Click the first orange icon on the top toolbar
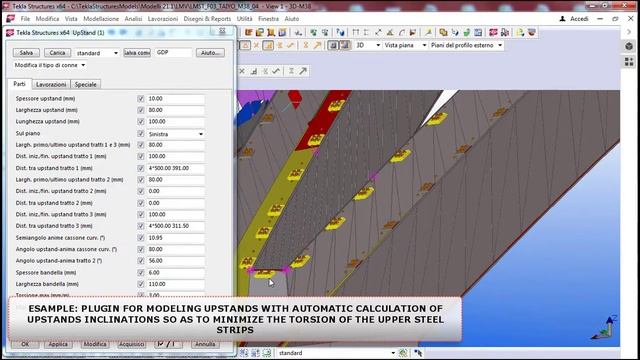The image size is (640, 360). 248,32
